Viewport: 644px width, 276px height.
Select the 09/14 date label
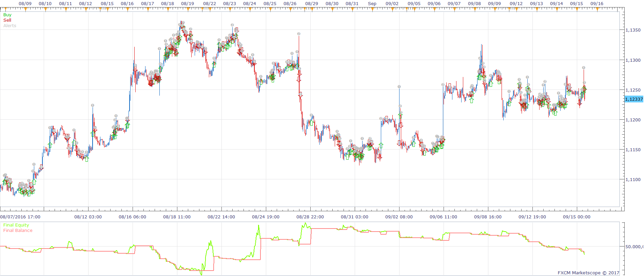point(557,4)
